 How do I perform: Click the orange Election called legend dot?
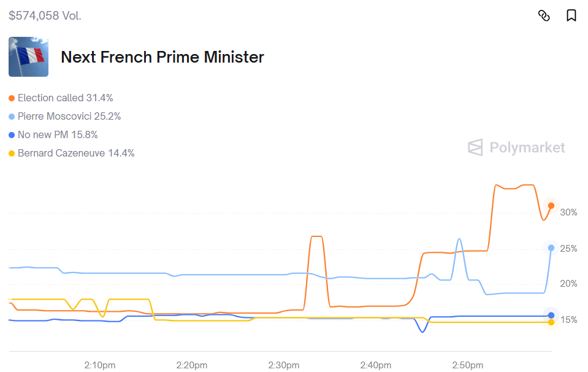[x=12, y=98]
